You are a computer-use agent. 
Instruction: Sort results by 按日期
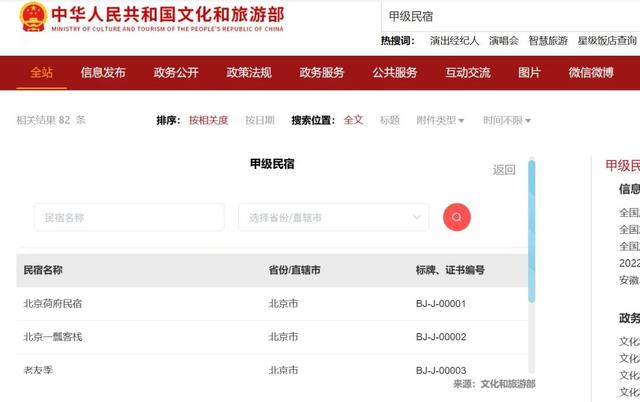pos(260,120)
